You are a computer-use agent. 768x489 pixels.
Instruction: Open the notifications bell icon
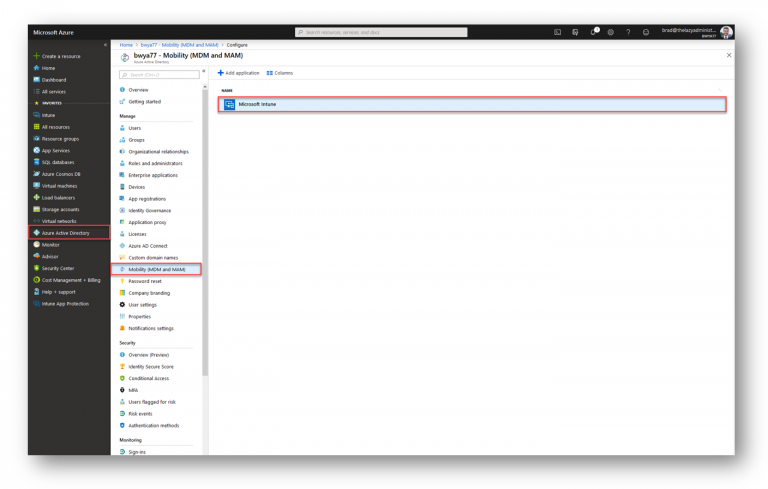[594, 32]
